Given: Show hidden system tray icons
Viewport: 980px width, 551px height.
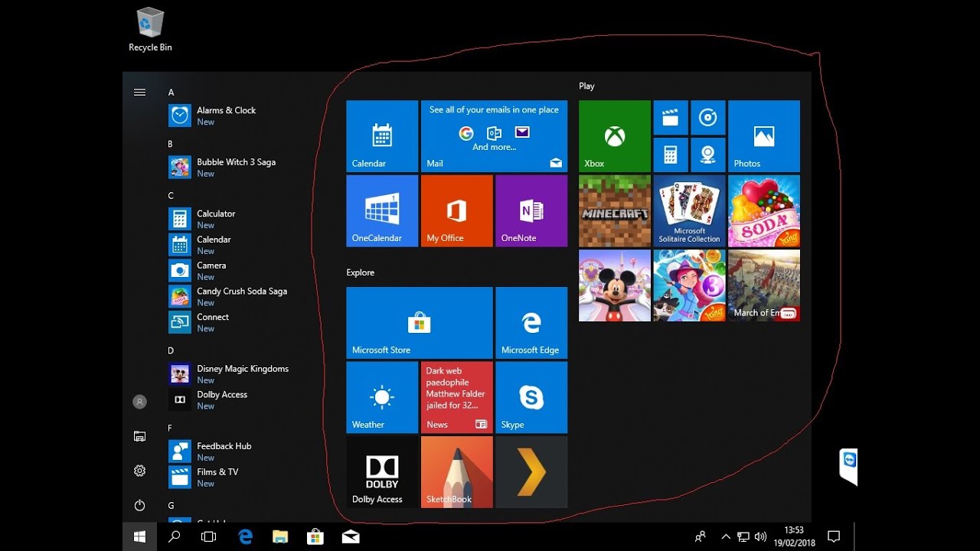Looking at the screenshot, I should point(726,537).
